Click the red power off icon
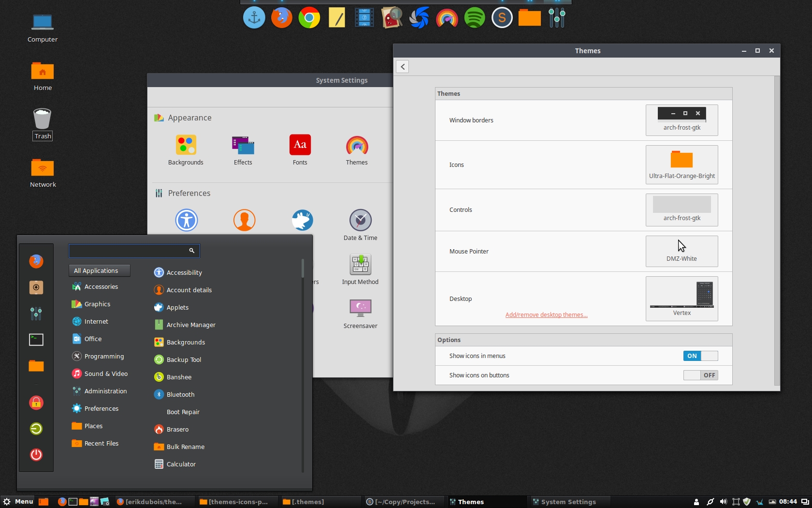 (x=36, y=455)
